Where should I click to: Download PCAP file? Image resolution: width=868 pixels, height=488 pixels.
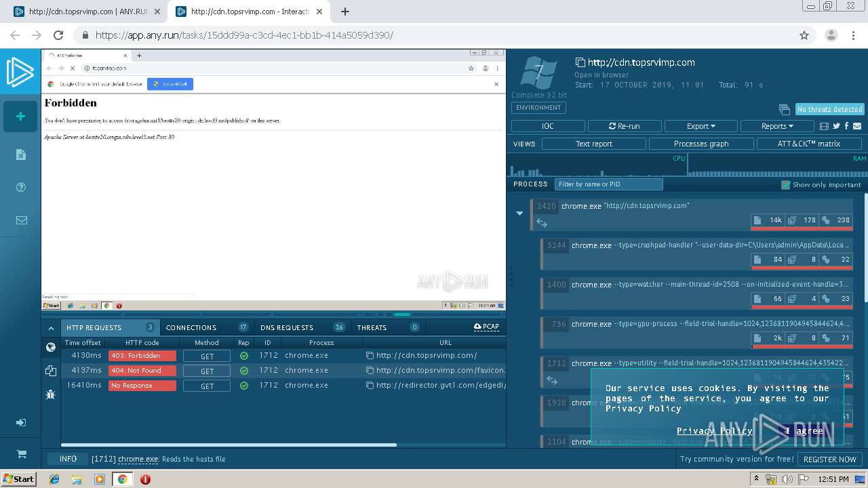486,327
